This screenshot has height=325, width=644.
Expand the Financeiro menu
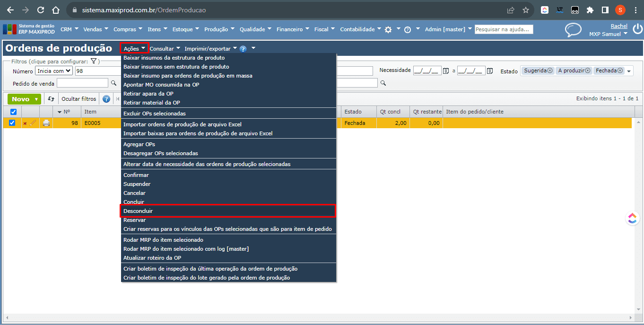292,29
